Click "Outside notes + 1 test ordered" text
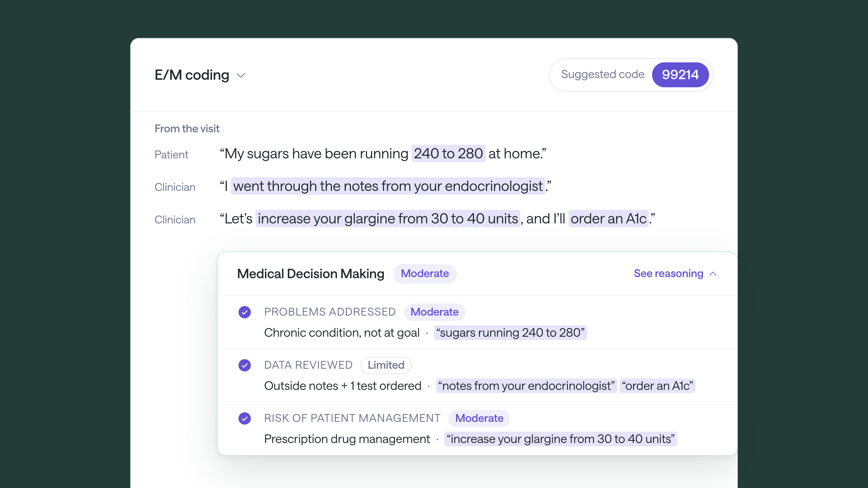This screenshot has width=868, height=488. 343,386
